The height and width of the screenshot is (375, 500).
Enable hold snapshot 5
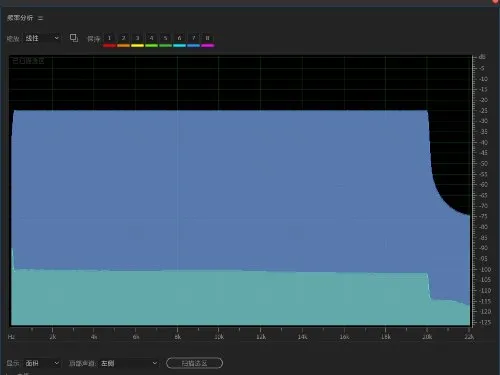tap(165, 38)
